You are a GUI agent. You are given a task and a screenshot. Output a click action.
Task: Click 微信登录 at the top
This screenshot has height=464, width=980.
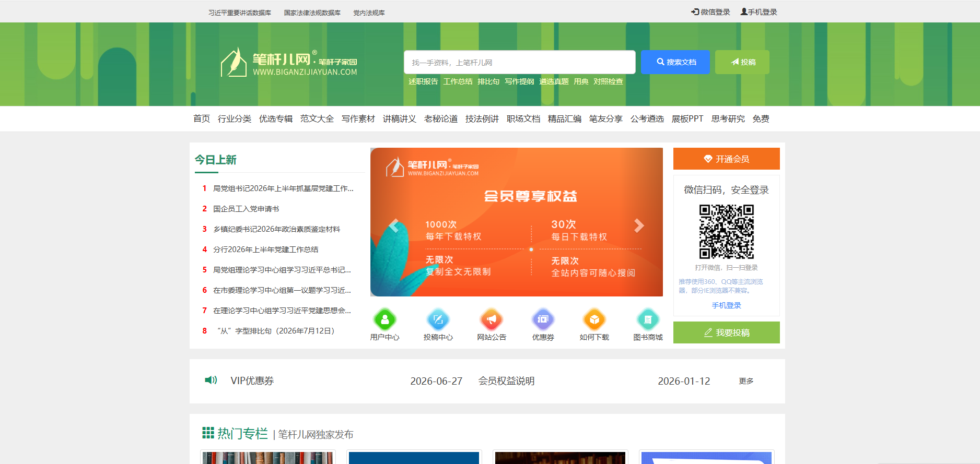(710, 12)
